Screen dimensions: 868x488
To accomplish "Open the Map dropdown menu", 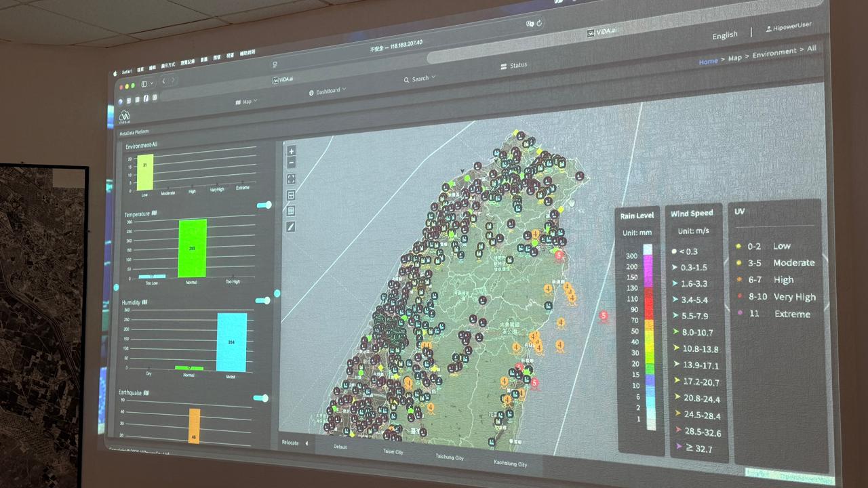I will coord(246,102).
